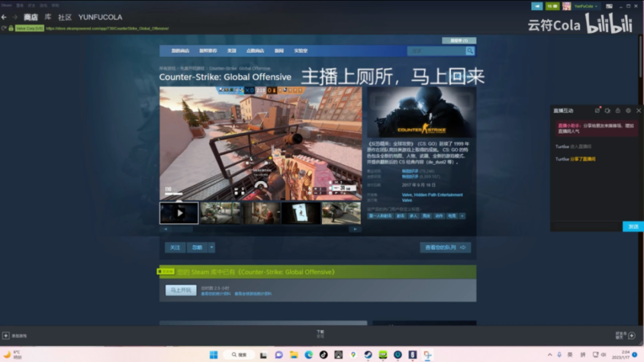Open 您的商店 in the store navigation bar

[180, 51]
